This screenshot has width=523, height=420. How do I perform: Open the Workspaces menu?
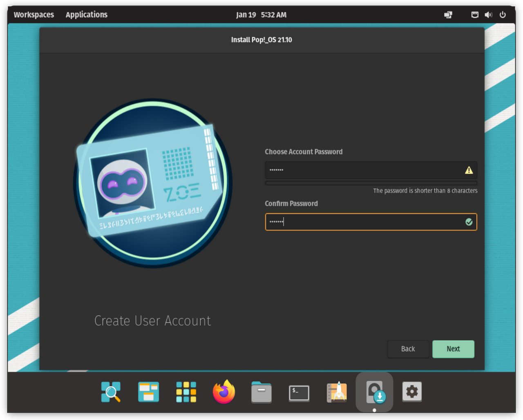pyautogui.click(x=34, y=15)
